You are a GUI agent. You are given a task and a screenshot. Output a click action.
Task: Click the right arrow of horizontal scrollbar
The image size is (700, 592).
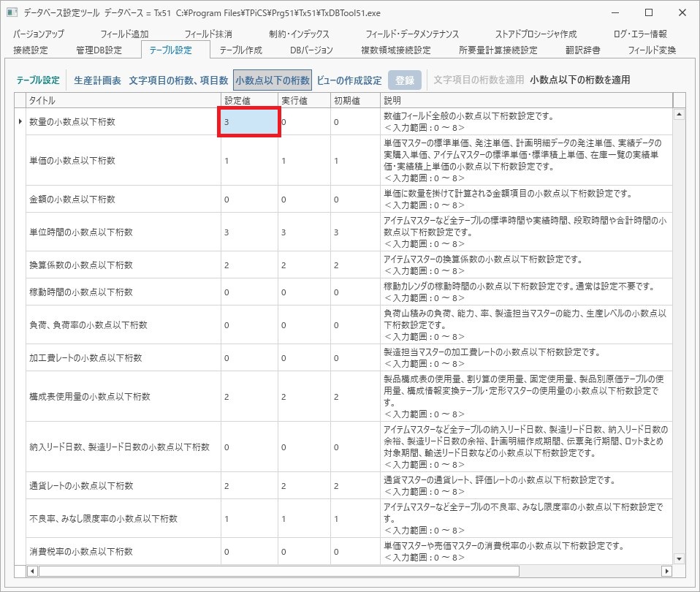[x=667, y=571]
